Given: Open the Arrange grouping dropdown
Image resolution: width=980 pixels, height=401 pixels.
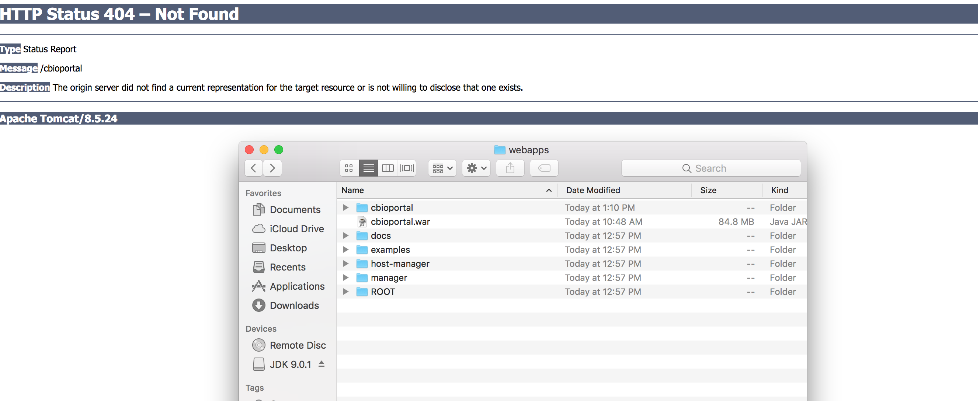Looking at the screenshot, I should click(442, 168).
